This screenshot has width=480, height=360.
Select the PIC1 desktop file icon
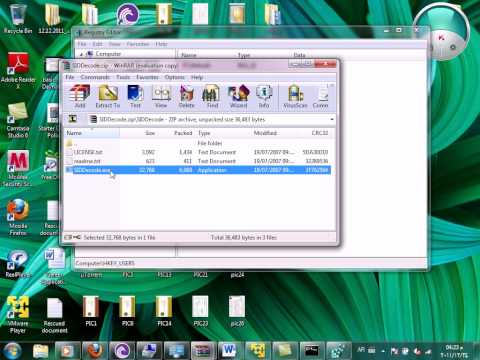pyautogui.click(x=91, y=311)
